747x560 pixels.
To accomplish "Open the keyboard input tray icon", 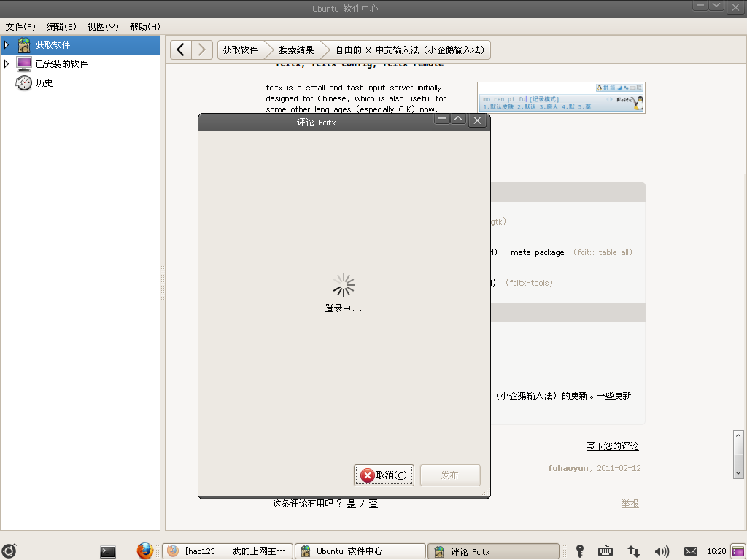I will click(x=605, y=551).
